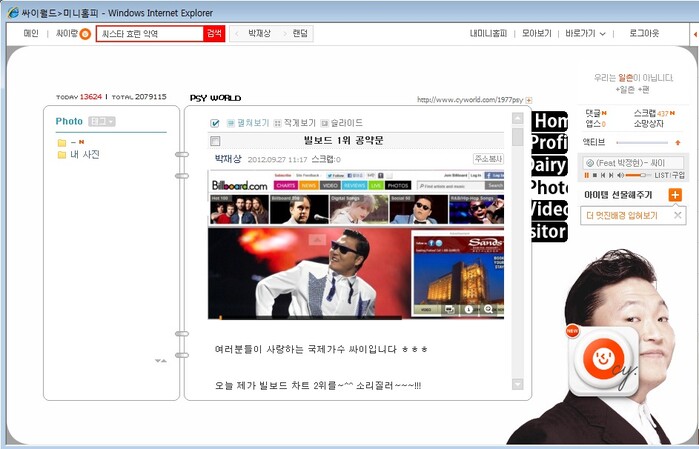Click the 액티브 activity bar
This screenshot has width=699, height=449.
click(642, 143)
